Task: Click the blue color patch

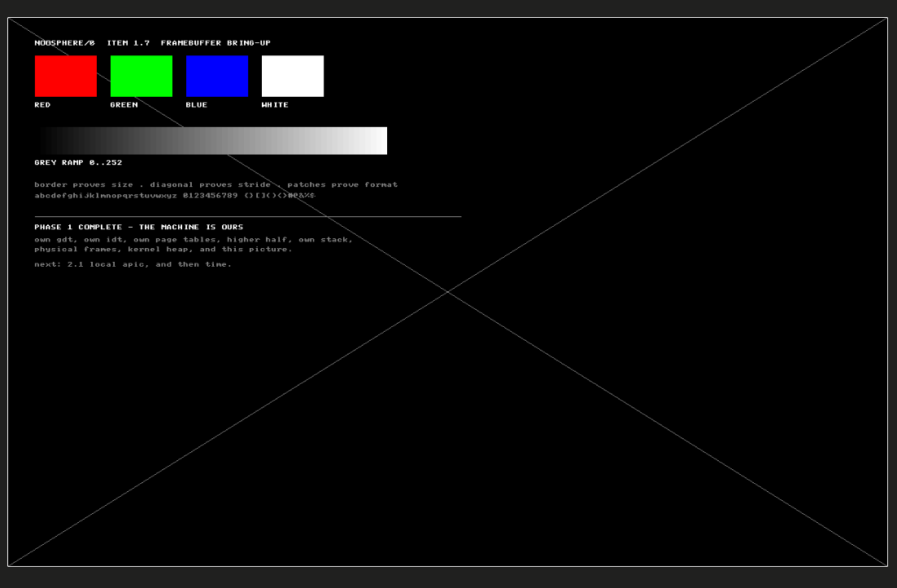Action: [217, 76]
